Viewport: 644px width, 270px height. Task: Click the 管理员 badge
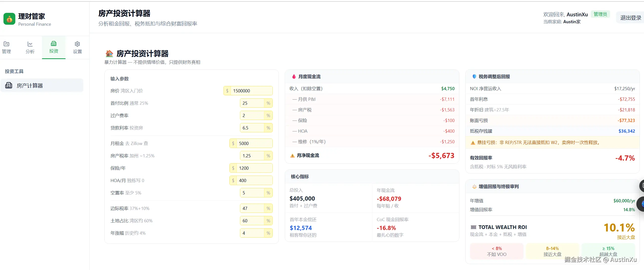(600, 14)
